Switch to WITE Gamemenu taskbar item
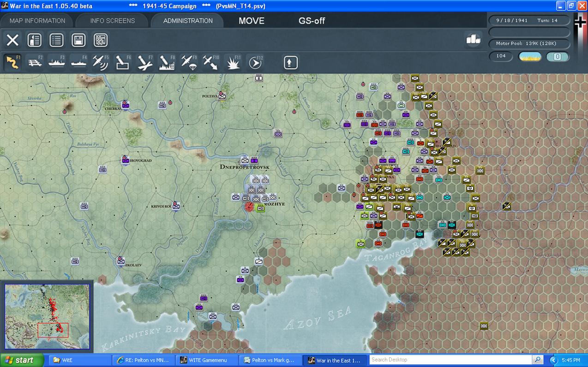This screenshot has width=588, height=367. click(x=207, y=360)
